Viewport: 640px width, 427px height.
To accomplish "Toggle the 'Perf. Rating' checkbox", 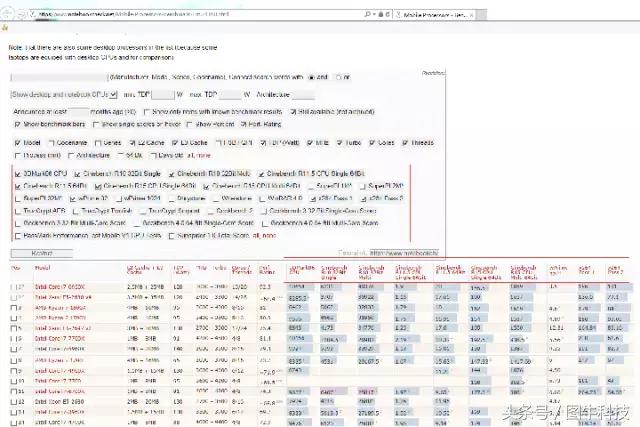I will 244,124.
